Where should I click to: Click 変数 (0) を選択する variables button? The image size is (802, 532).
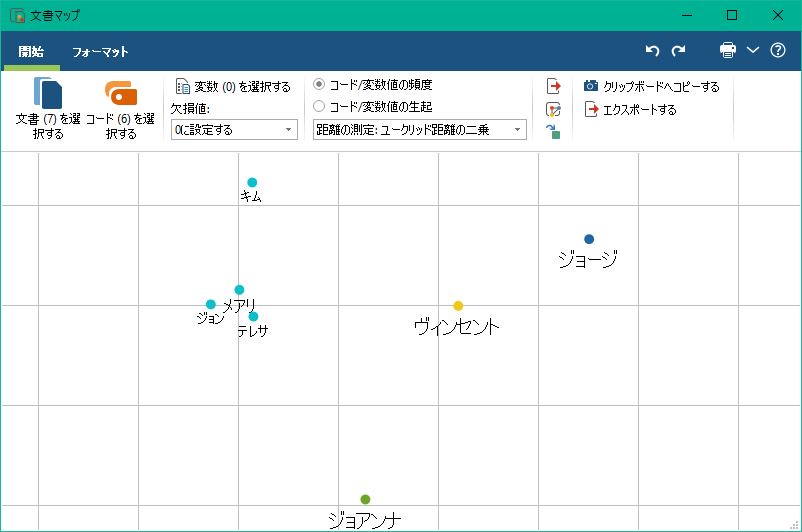233,86
